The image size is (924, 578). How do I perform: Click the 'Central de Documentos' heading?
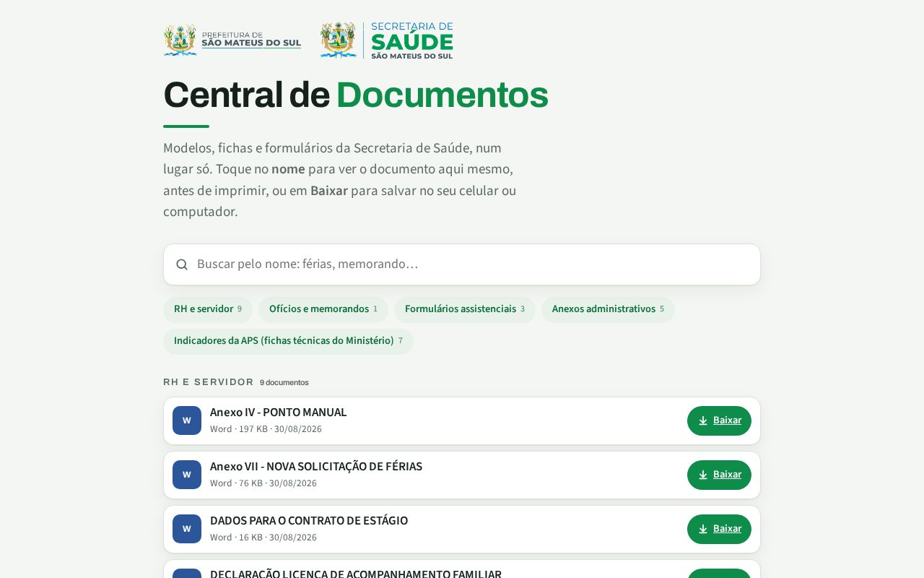click(x=356, y=95)
